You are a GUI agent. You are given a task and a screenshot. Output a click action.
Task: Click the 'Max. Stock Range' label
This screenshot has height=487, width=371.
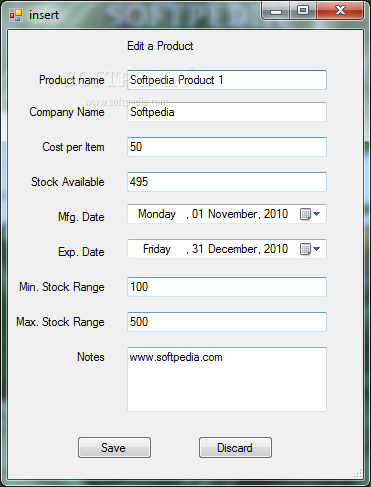click(x=60, y=322)
